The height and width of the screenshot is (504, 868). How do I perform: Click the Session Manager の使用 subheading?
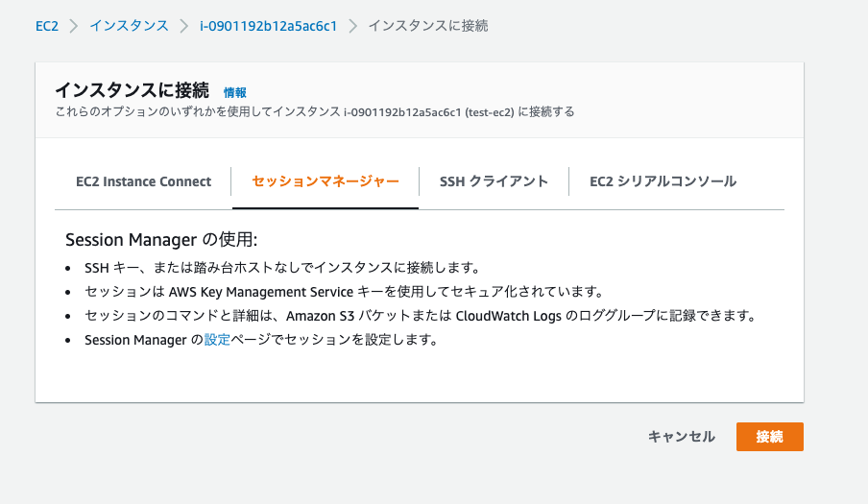161,240
